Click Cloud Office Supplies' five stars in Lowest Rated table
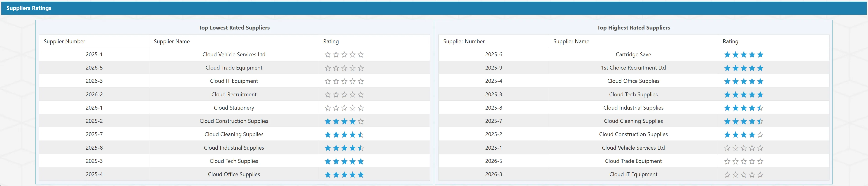The width and height of the screenshot is (868, 186). [344, 175]
